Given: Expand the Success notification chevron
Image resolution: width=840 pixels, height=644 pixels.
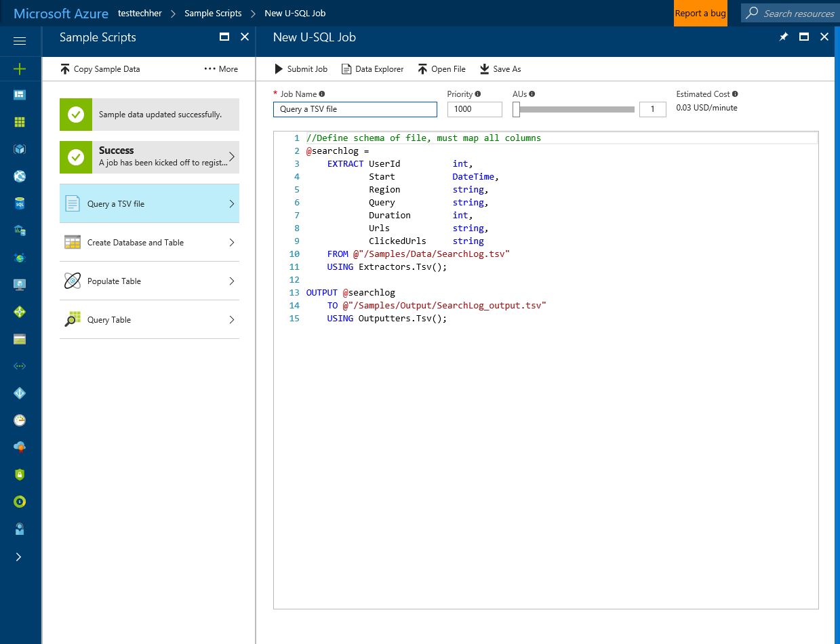Looking at the screenshot, I should tap(232, 157).
